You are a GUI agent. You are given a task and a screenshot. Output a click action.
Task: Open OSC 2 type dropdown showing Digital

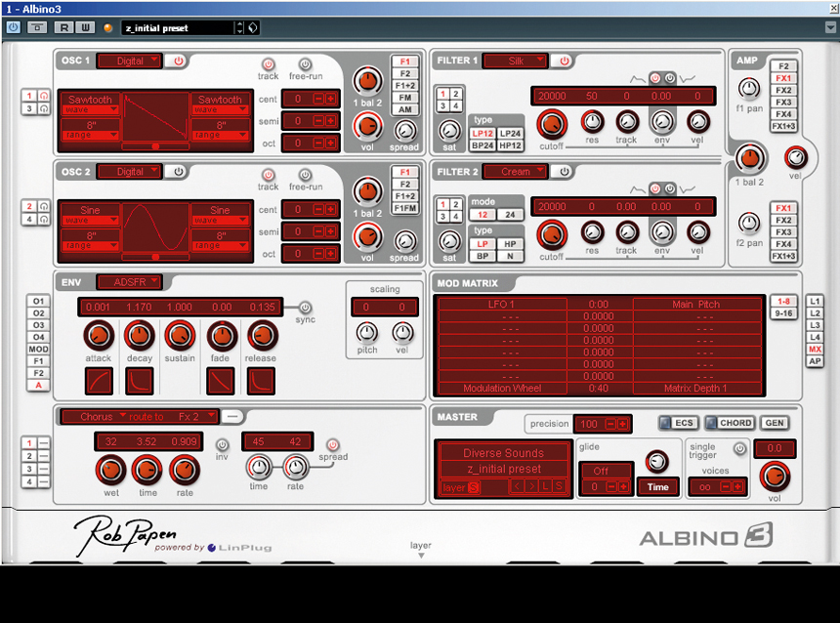tap(129, 172)
